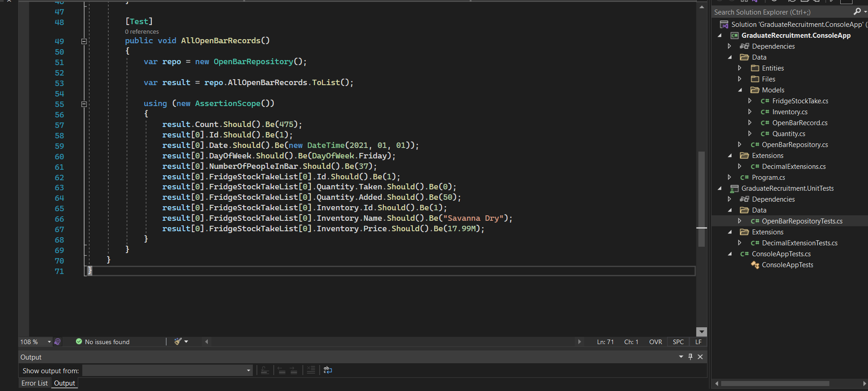The image size is (868, 391).
Task: Open OpenBarRepository.cs in Solution Explorer
Action: pos(795,145)
